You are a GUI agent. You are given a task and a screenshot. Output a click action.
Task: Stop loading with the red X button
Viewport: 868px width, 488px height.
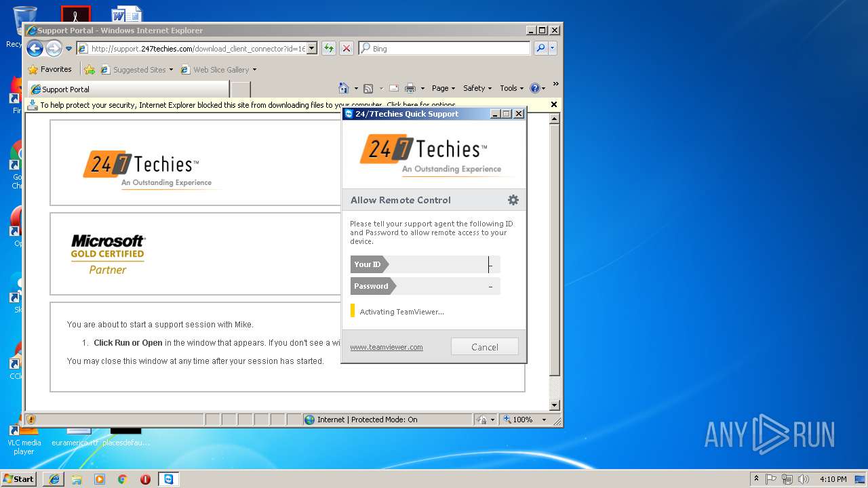(x=347, y=48)
